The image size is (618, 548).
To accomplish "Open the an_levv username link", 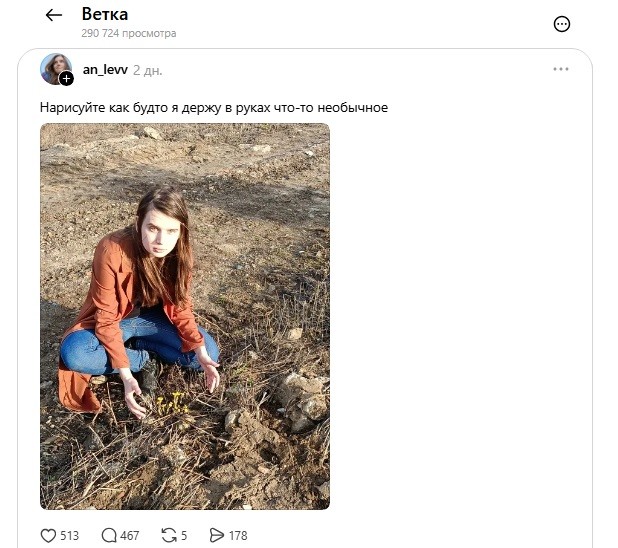I will [x=105, y=70].
